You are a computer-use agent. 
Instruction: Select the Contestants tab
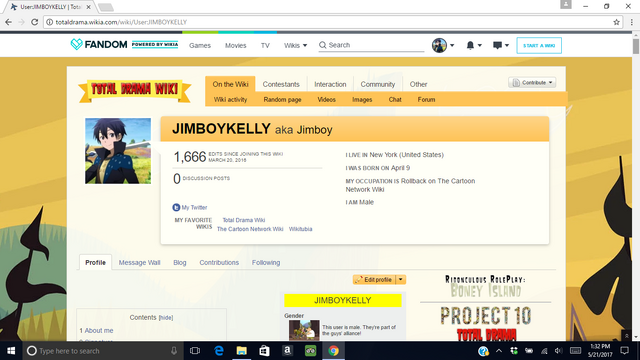click(x=281, y=84)
